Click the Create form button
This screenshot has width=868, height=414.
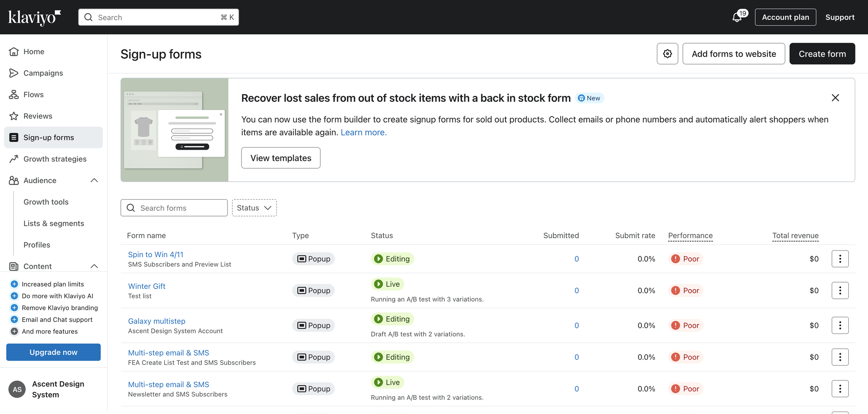point(822,54)
